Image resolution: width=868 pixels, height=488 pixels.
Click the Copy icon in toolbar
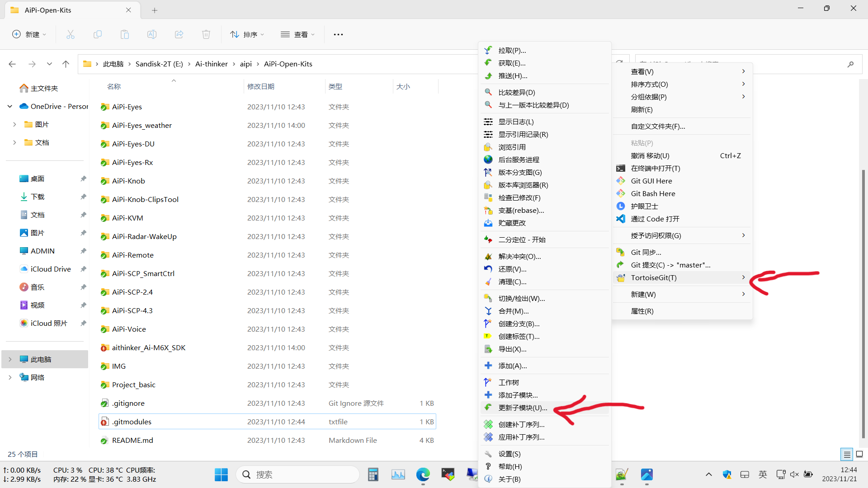(98, 34)
